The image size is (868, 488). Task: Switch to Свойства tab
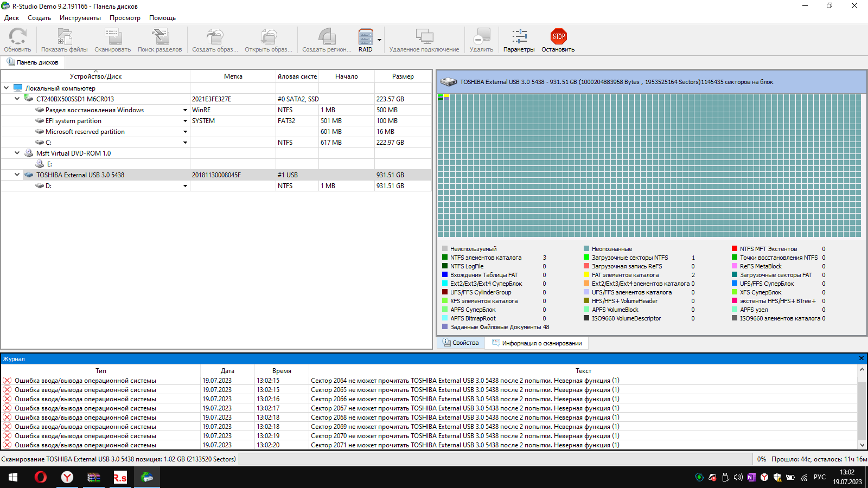[461, 343]
